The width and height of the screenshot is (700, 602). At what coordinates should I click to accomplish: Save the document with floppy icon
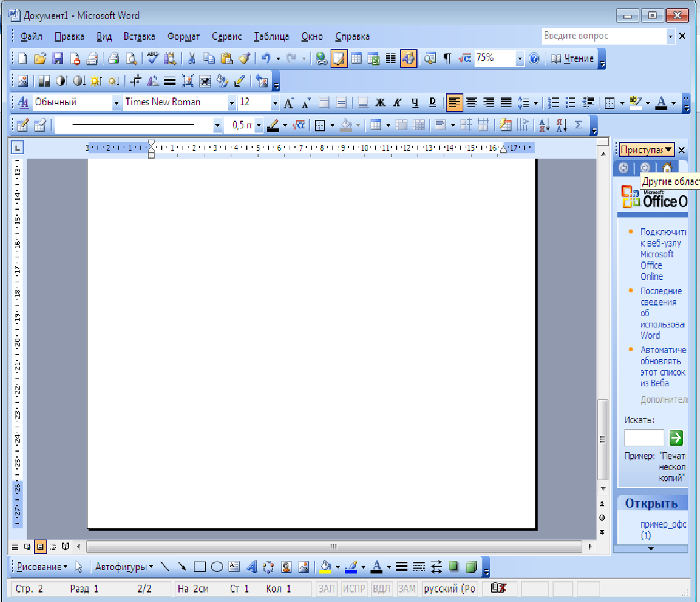pos(57,58)
